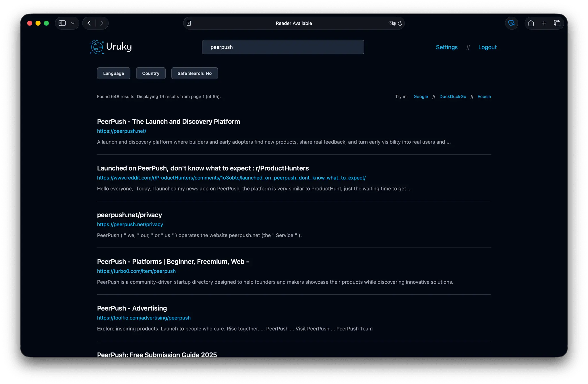The width and height of the screenshot is (588, 384).
Task: Click the snippet starting 'A launch and discovery platform'
Action: point(274,142)
